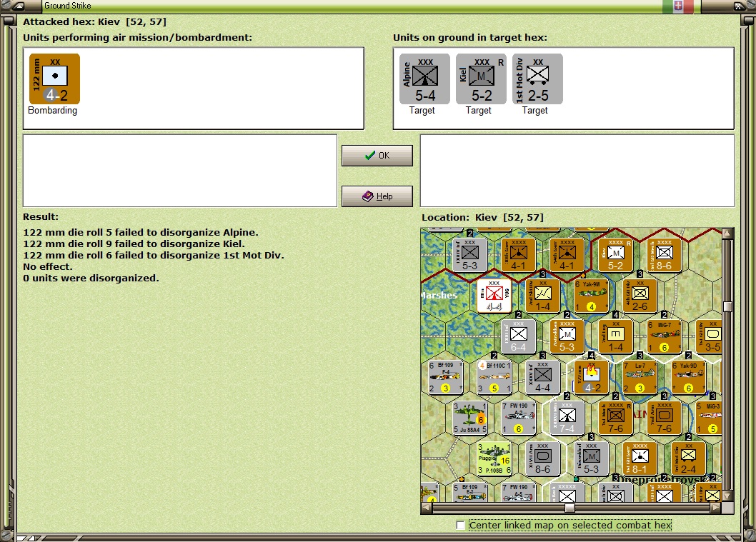This screenshot has height=542, width=756.
Task: Confirm the ground strike with OK
Action: [377, 156]
